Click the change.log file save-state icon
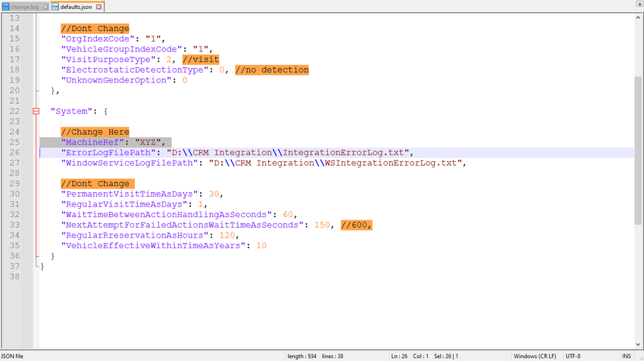This screenshot has width=644, height=361. pyautogui.click(x=5, y=7)
